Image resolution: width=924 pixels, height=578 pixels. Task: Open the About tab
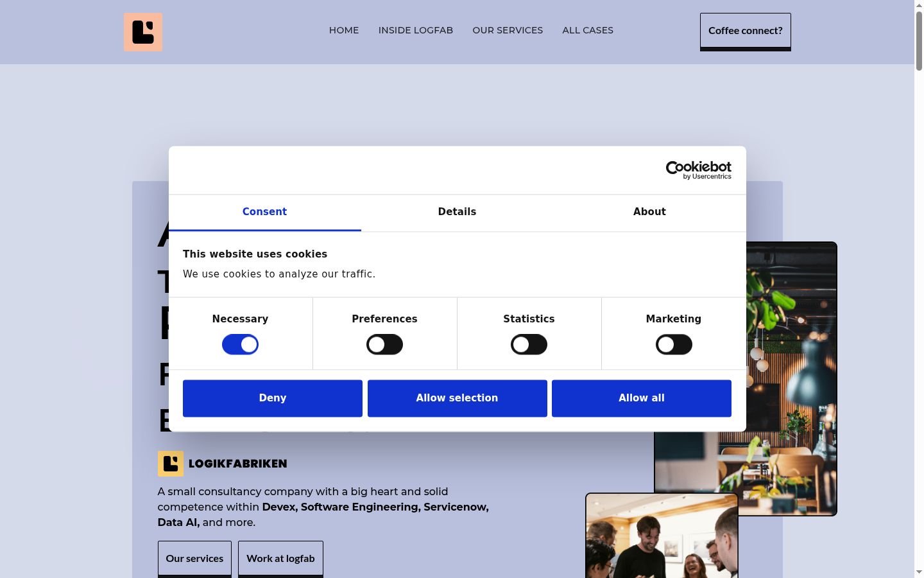(x=649, y=212)
